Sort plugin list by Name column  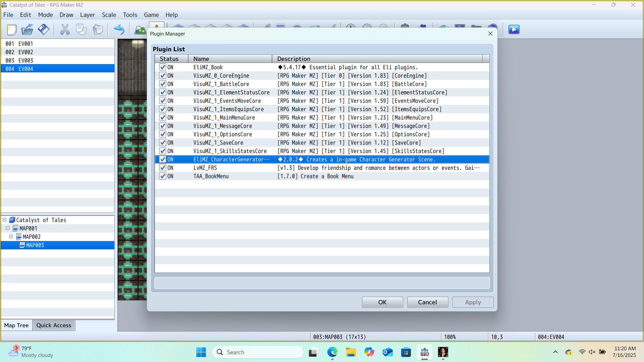[230, 59]
